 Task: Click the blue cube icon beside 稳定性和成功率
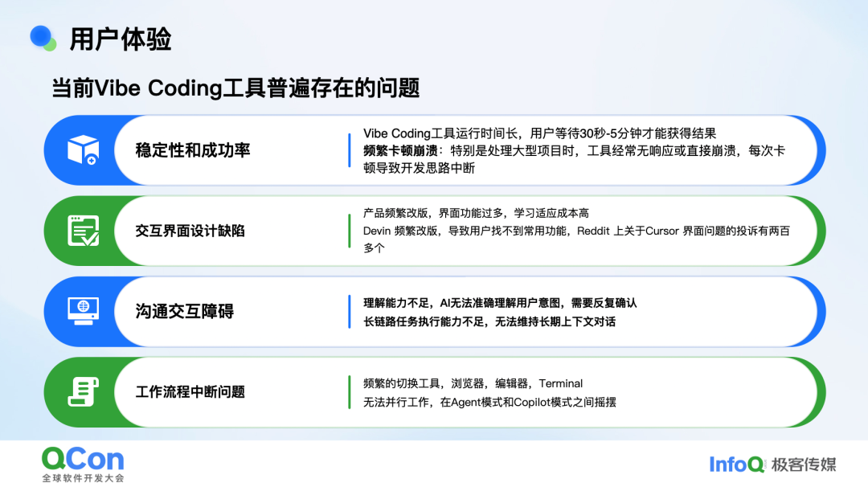tap(83, 150)
